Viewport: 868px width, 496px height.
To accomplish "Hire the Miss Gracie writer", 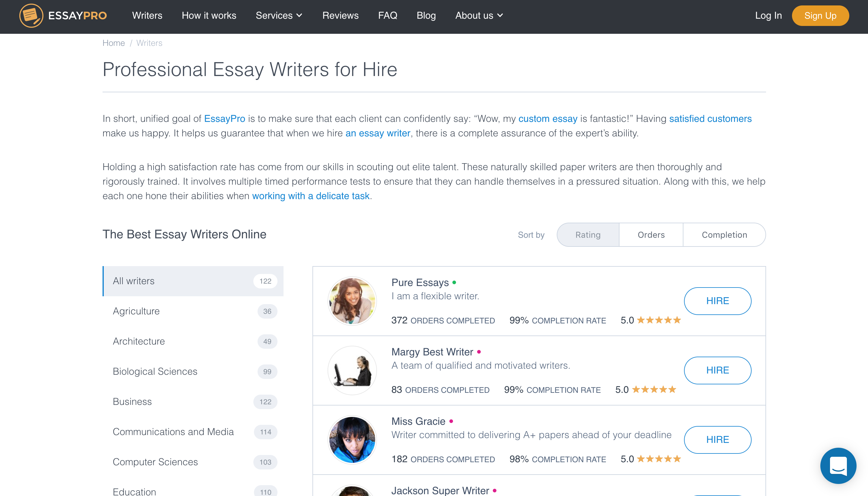I will tap(718, 440).
